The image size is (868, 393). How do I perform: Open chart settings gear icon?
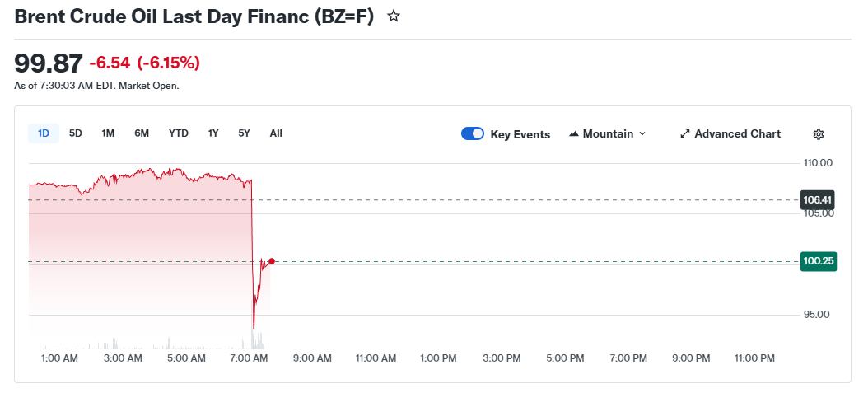coord(818,134)
